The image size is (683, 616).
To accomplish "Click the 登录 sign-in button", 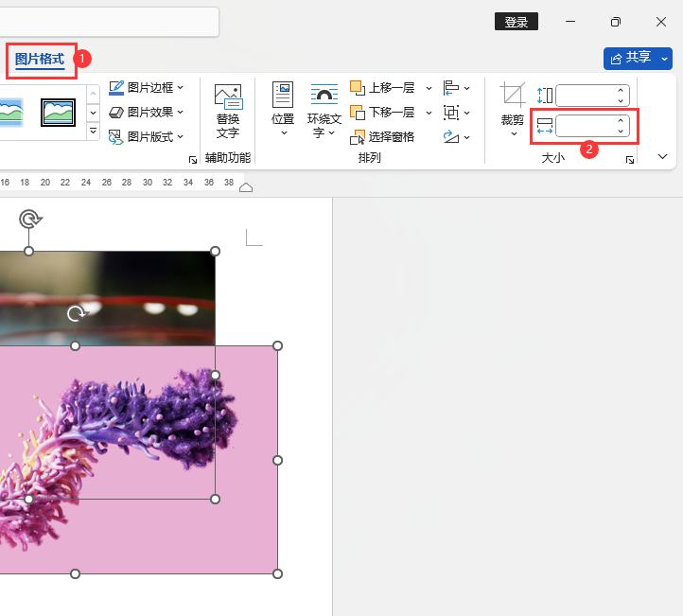I will 517,22.
